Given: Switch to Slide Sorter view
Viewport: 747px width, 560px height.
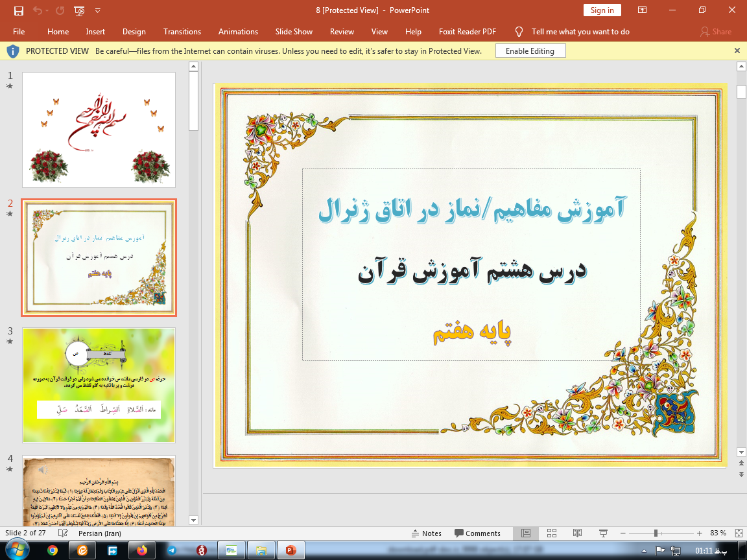Looking at the screenshot, I should coord(552,533).
